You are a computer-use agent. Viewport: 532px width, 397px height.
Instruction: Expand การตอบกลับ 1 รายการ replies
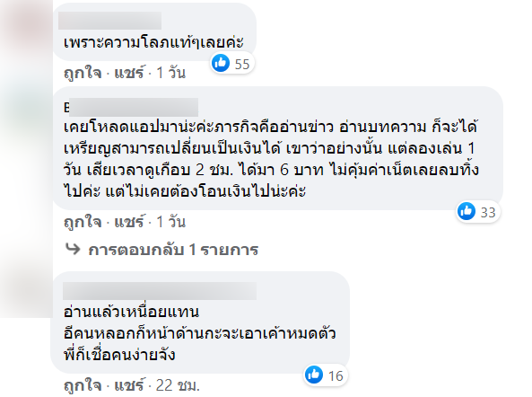(173, 250)
